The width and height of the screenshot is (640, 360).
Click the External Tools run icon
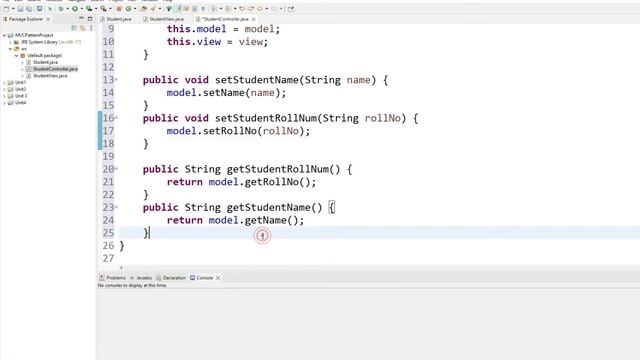(x=103, y=9)
